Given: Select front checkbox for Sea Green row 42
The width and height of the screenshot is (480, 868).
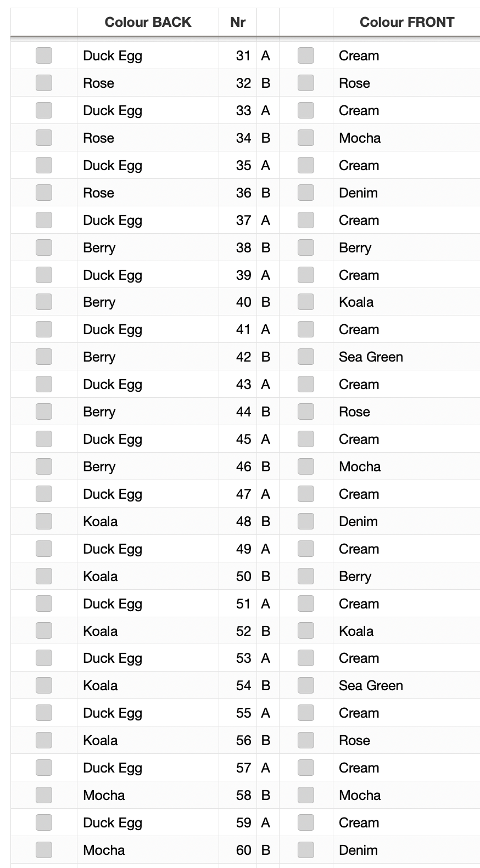Looking at the screenshot, I should pyautogui.click(x=306, y=357).
